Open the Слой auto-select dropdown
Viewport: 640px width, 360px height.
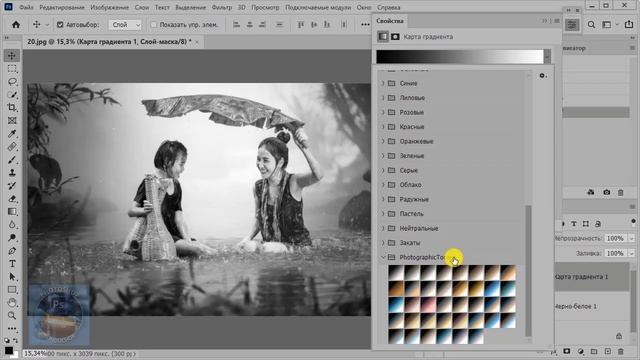[125, 25]
